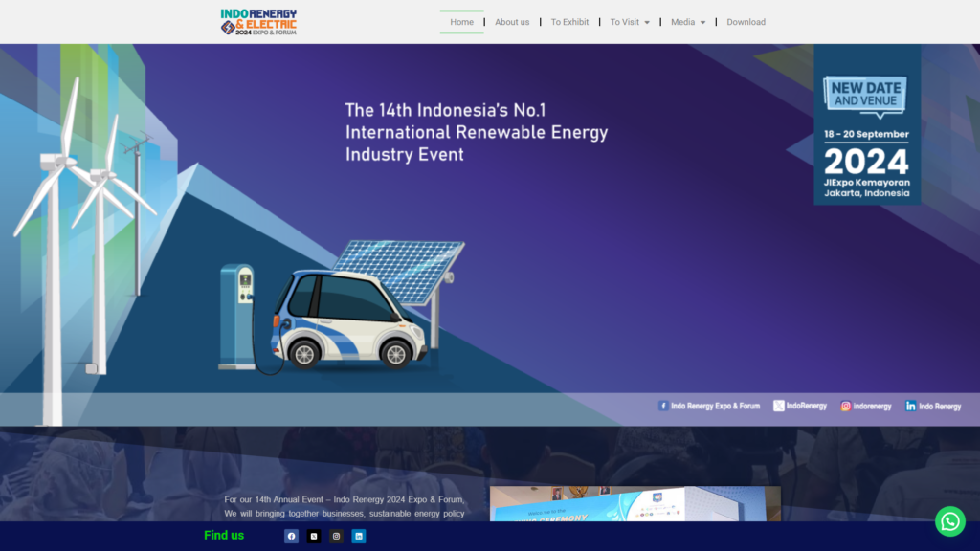Viewport: 980px width, 551px height.
Task: Click LinkedIn icon beside Indo Renergy on banner
Action: 911,406
